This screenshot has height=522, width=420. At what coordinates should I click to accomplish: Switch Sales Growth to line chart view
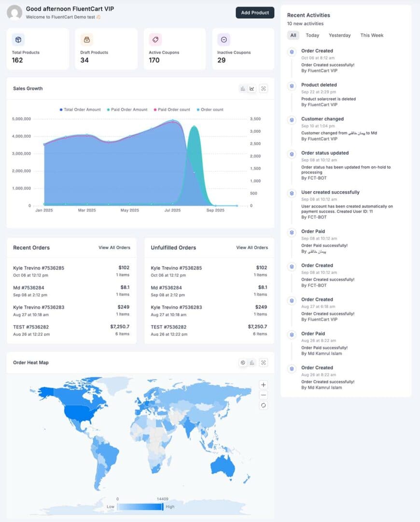[x=252, y=88]
